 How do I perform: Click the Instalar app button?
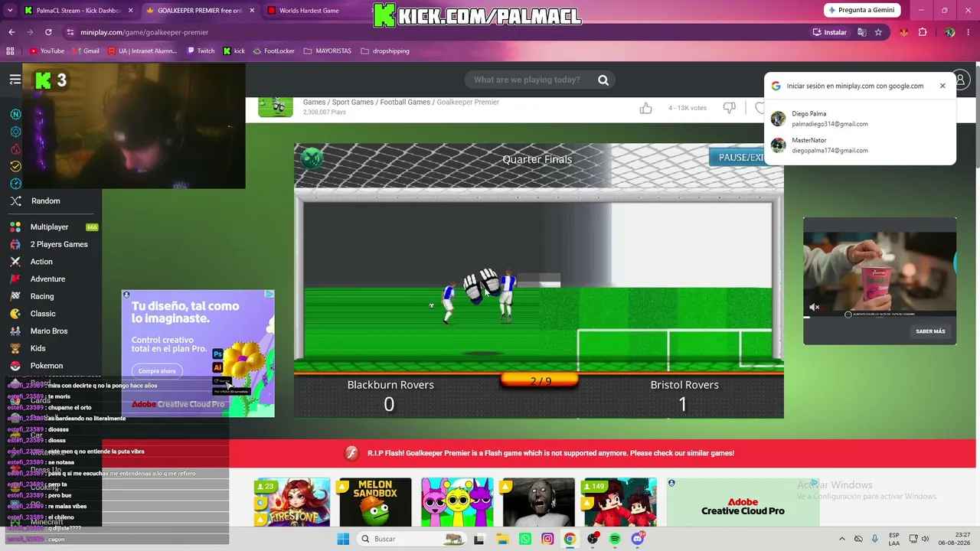tap(830, 32)
